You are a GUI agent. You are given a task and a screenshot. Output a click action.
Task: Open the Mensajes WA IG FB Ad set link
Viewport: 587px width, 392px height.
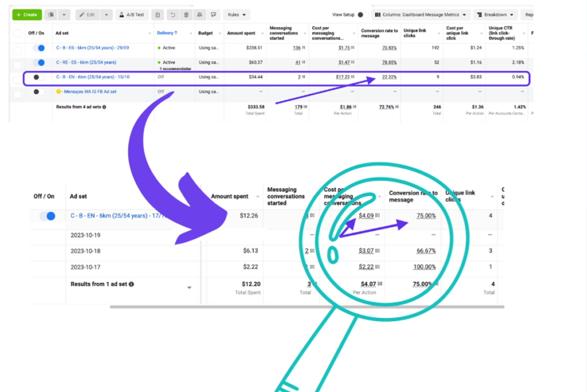coord(90,92)
